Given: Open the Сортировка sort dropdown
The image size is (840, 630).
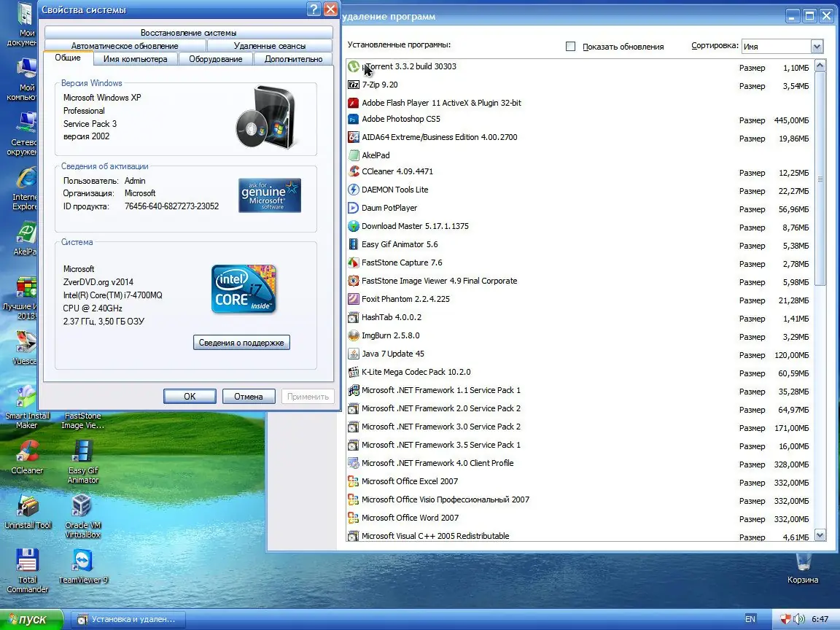Looking at the screenshot, I should pyautogui.click(x=817, y=47).
